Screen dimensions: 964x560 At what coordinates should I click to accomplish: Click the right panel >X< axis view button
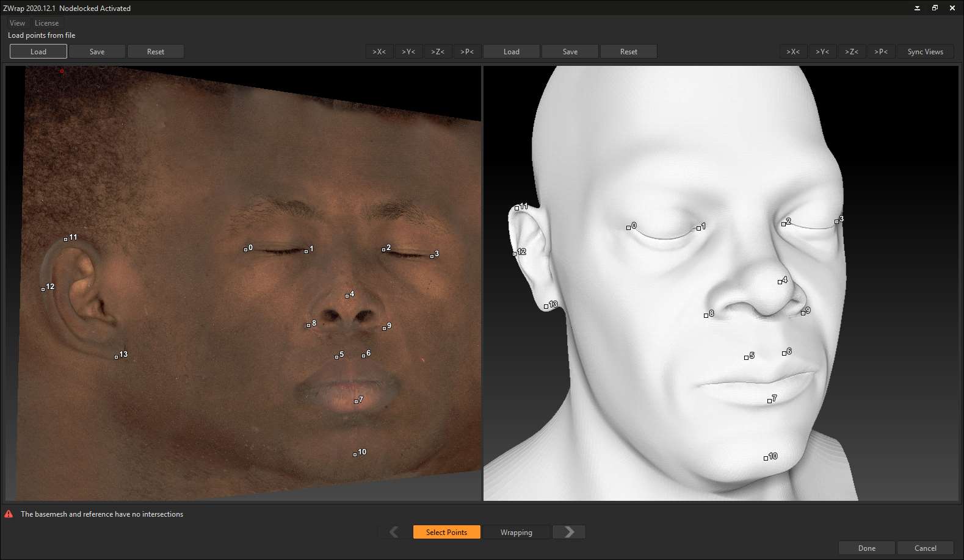tap(792, 52)
